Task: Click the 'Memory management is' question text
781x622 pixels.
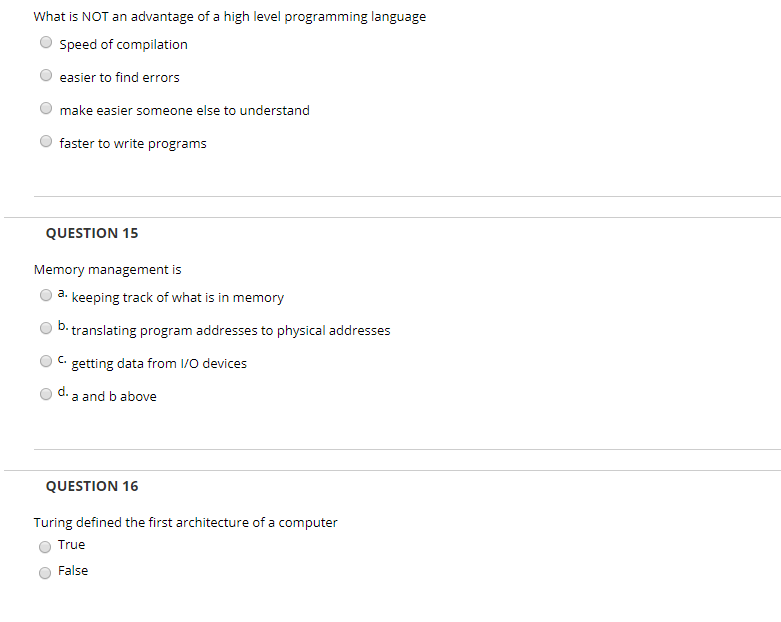Action: click(108, 270)
